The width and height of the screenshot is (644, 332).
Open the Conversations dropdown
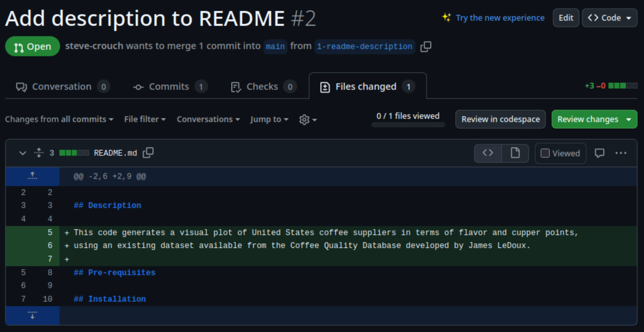(208, 119)
